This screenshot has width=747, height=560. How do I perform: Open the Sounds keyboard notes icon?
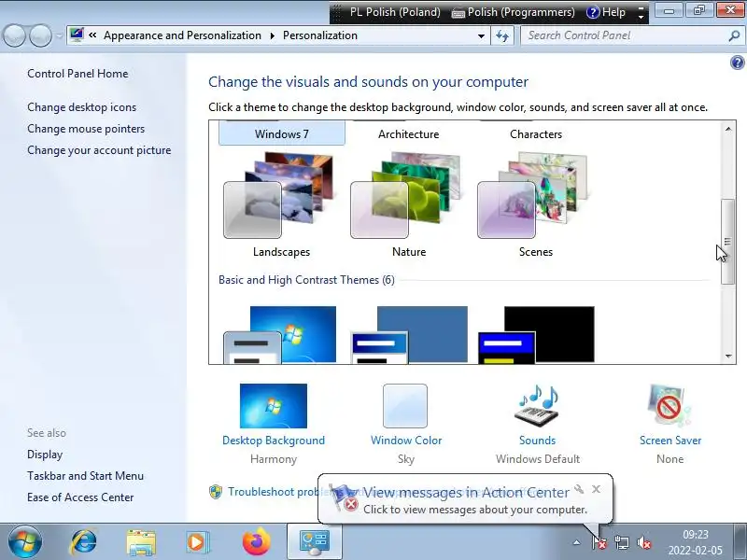(x=537, y=406)
